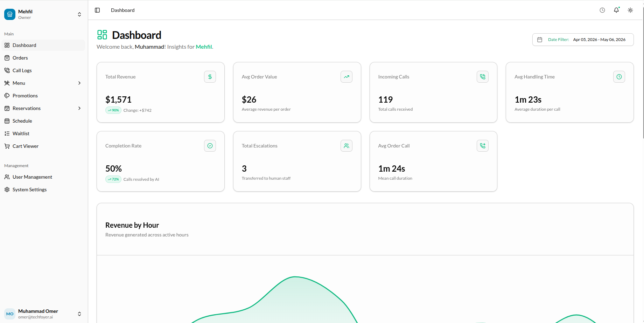Screen dimensions: 644x323
Task: Expand the Menu submenu chevron
Action: [79, 83]
